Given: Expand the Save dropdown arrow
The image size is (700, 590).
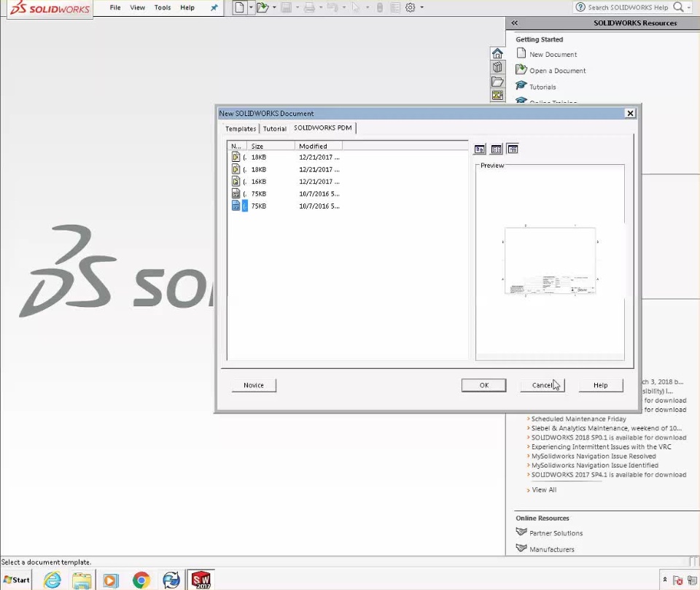Looking at the screenshot, I should point(297,7).
